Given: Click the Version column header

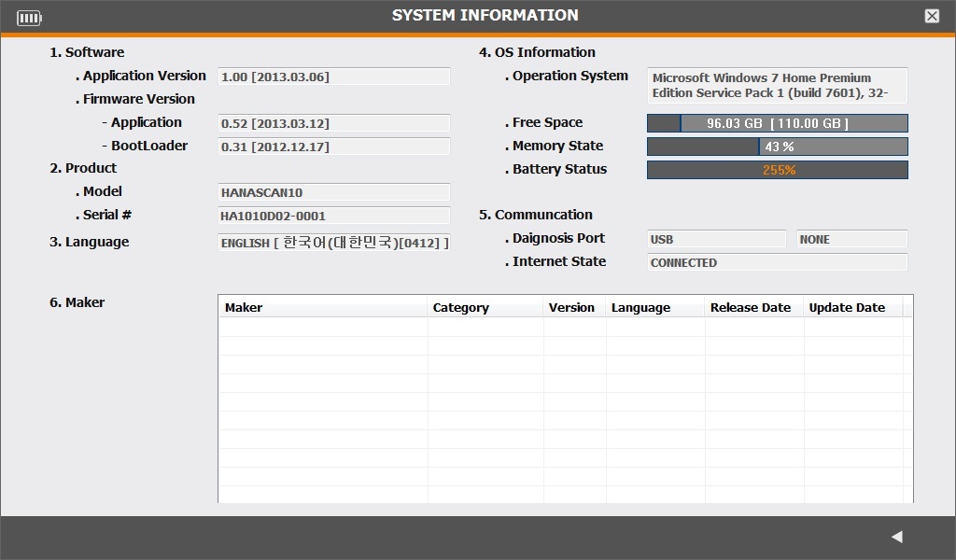Looking at the screenshot, I should point(573,307).
